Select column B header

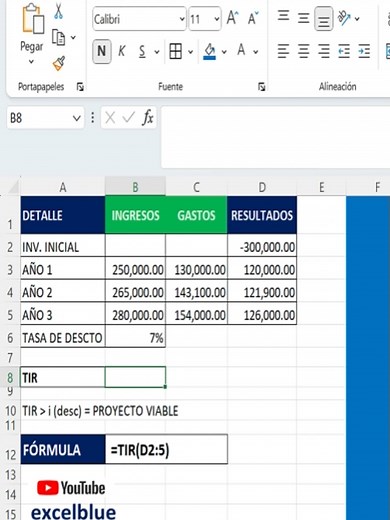coord(135,187)
